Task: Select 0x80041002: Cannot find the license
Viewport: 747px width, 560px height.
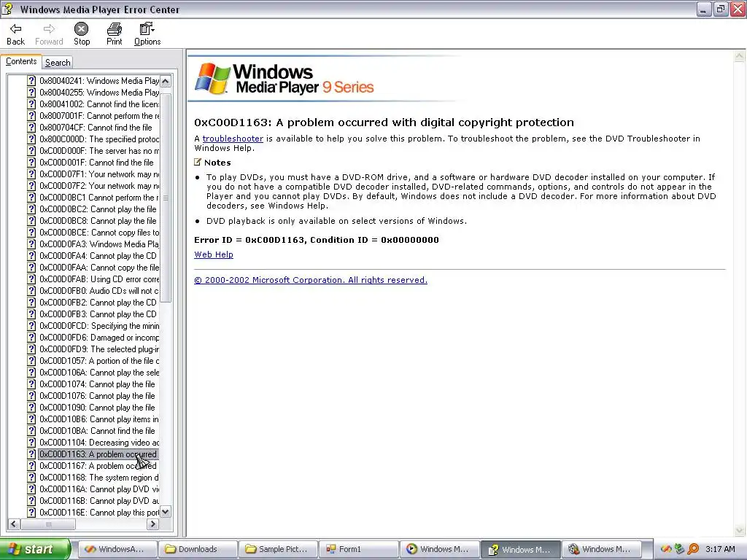Action: (99, 104)
